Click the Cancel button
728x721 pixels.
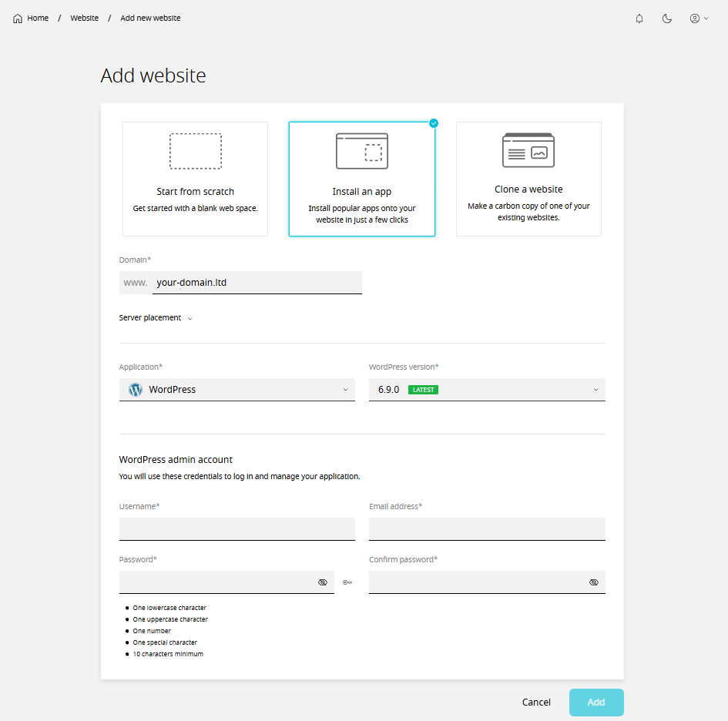click(536, 703)
